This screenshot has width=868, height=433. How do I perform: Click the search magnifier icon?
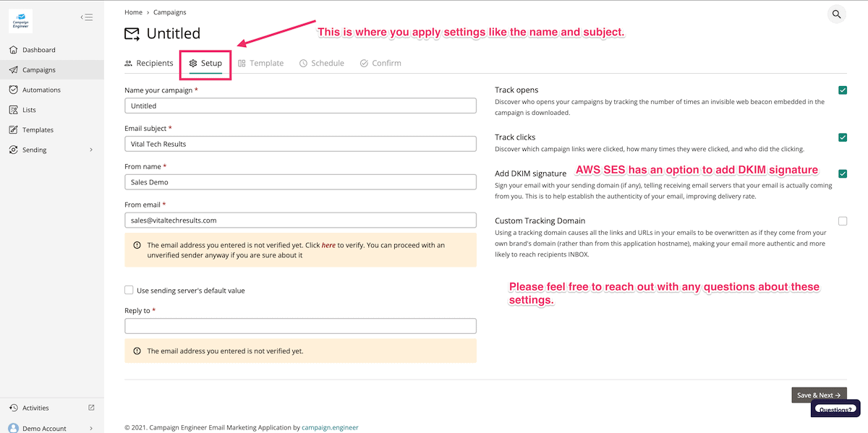click(836, 14)
